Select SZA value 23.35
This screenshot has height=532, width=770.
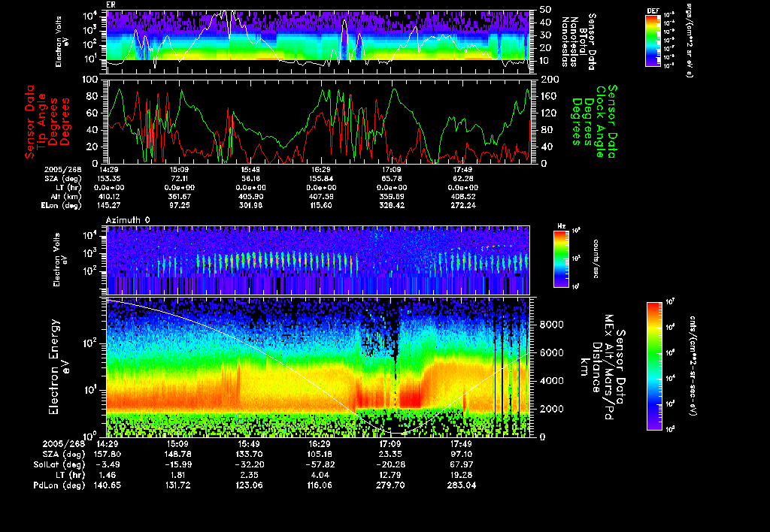coord(391,454)
